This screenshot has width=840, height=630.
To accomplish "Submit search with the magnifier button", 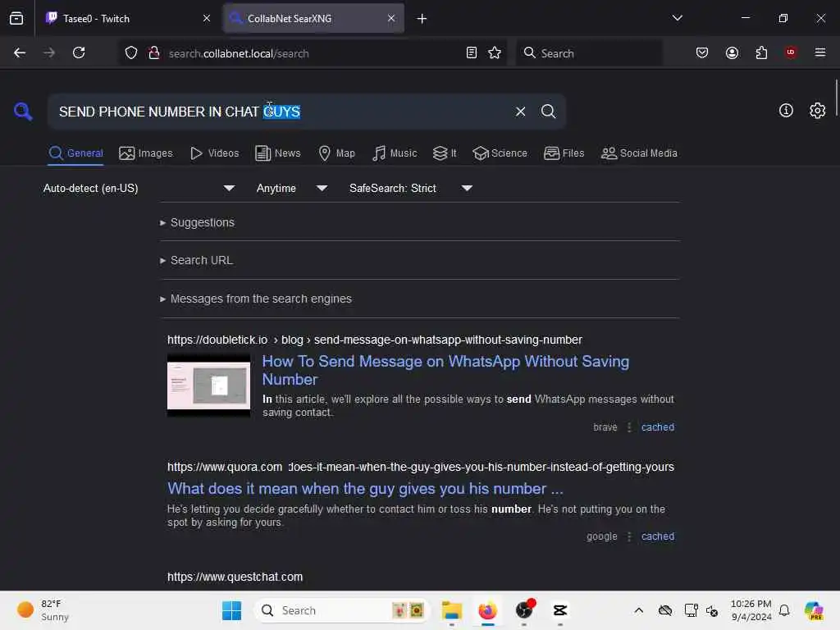I will 548,112.
